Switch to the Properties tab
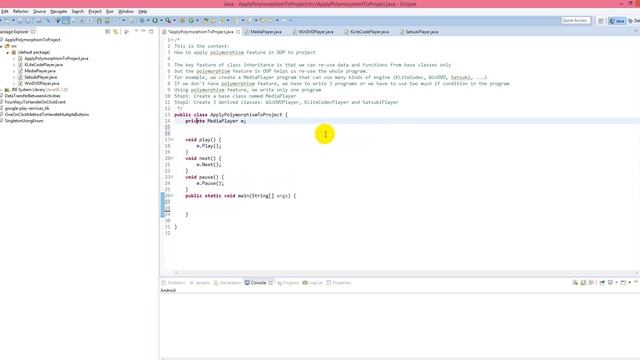 click(x=339, y=282)
